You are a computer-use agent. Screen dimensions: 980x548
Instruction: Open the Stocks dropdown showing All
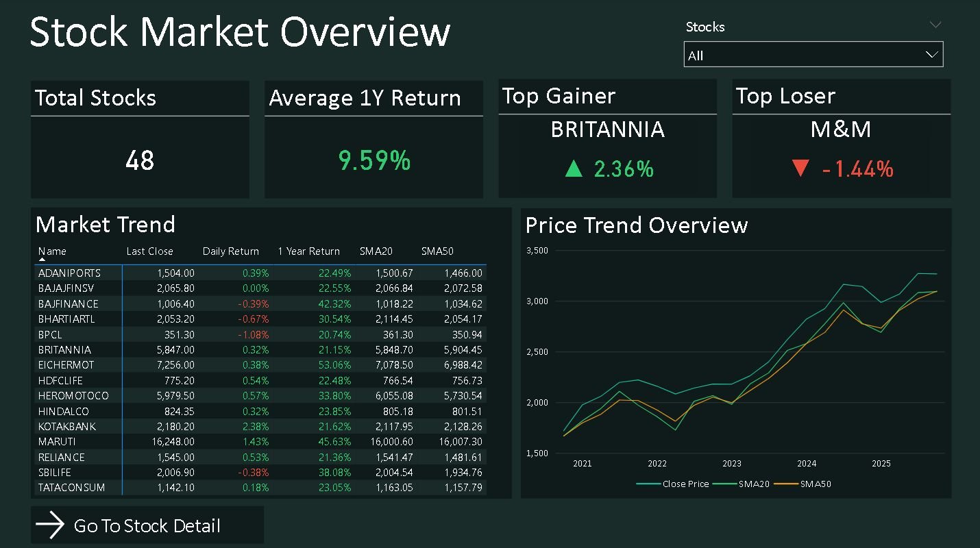click(813, 55)
